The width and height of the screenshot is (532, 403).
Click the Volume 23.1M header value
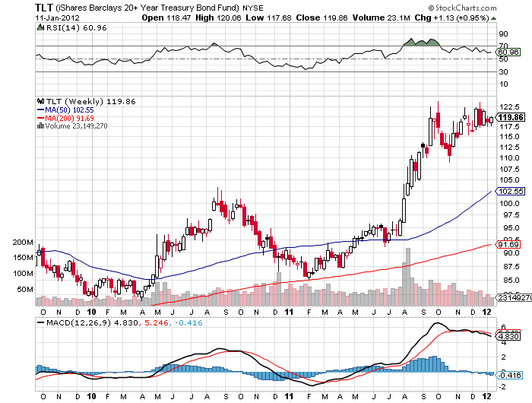pos(381,17)
